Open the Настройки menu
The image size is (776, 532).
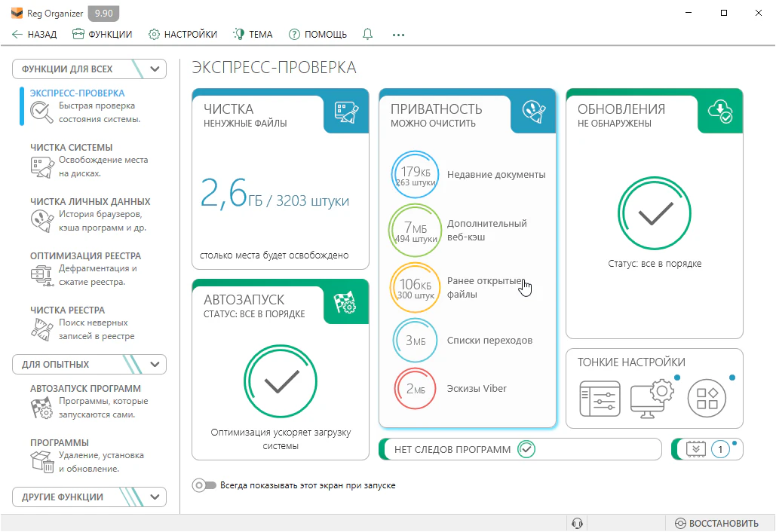point(182,34)
